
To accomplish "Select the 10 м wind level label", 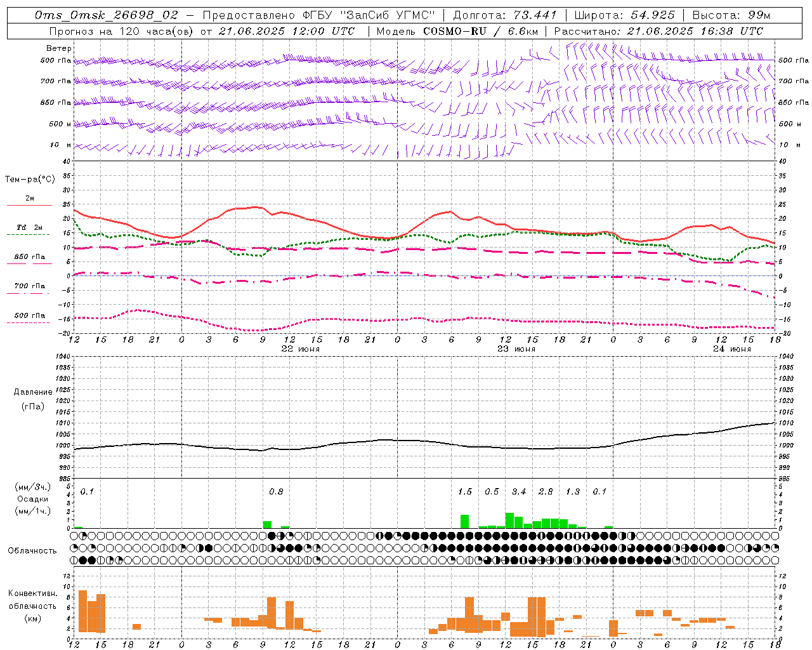I will point(60,145).
